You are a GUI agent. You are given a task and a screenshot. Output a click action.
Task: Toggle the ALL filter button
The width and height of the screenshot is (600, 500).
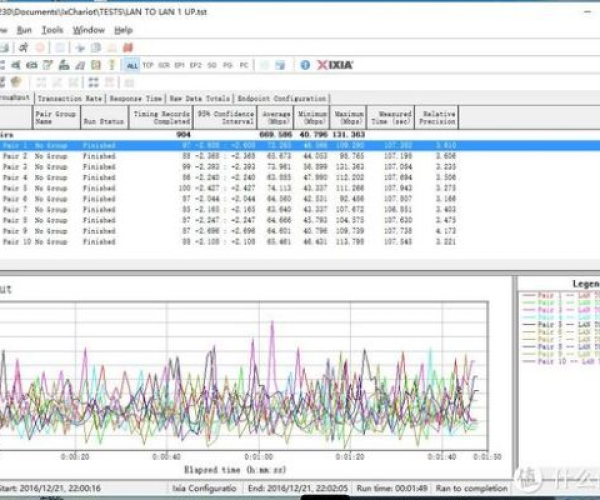132,64
